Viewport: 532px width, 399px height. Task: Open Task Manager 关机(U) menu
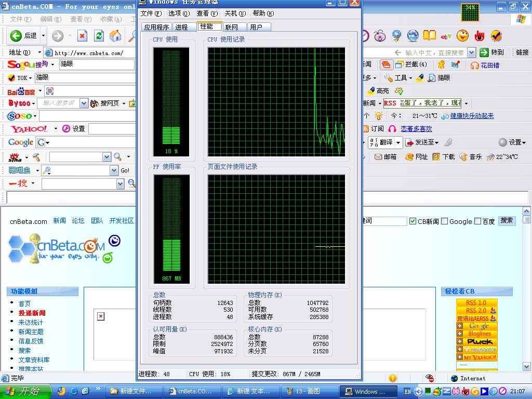[x=235, y=14]
